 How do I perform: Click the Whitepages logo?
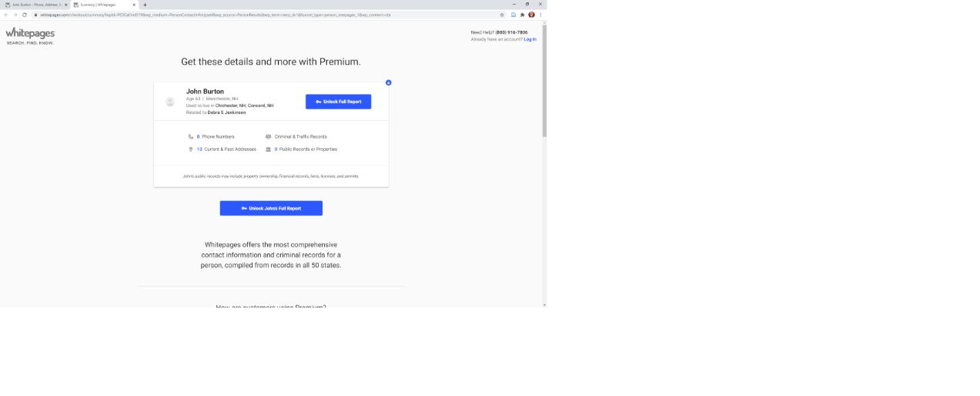click(x=30, y=35)
